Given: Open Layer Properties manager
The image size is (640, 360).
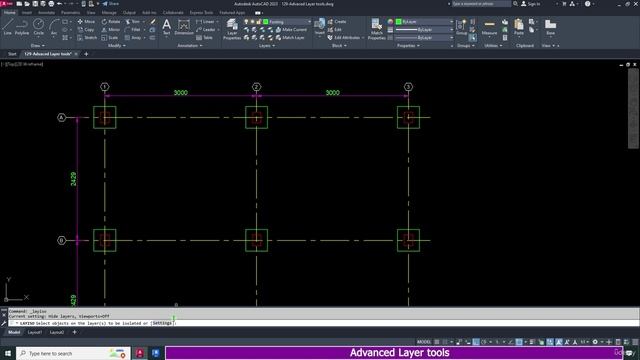Looking at the screenshot, I should (x=232, y=29).
